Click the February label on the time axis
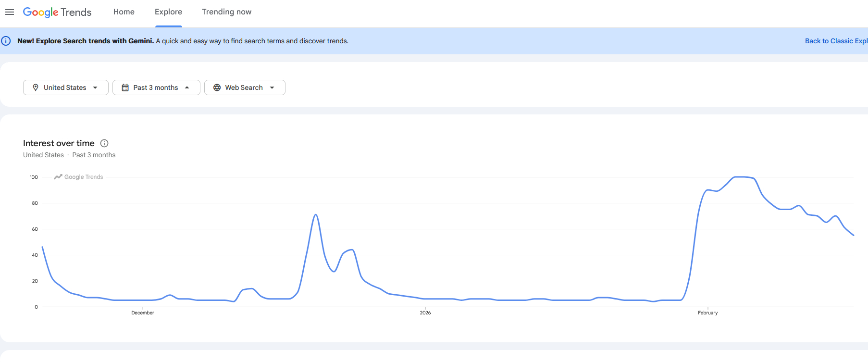 tap(707, 313)
